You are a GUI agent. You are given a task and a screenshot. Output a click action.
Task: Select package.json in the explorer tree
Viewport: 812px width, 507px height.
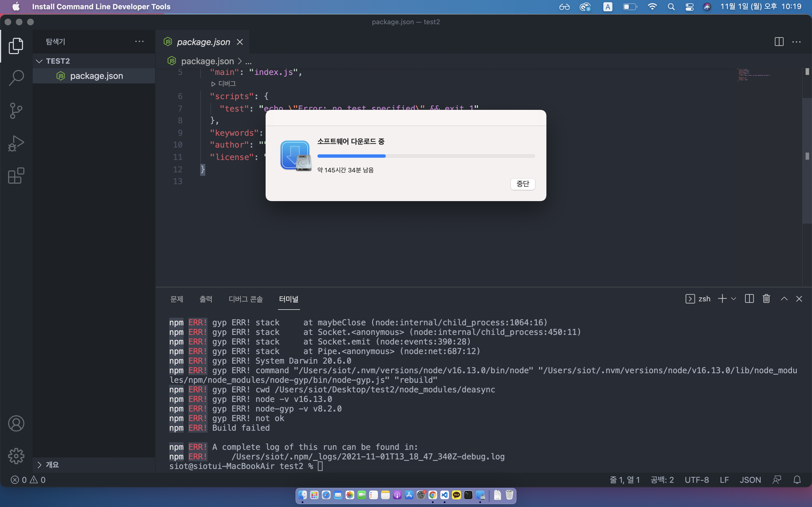(96, 76)
